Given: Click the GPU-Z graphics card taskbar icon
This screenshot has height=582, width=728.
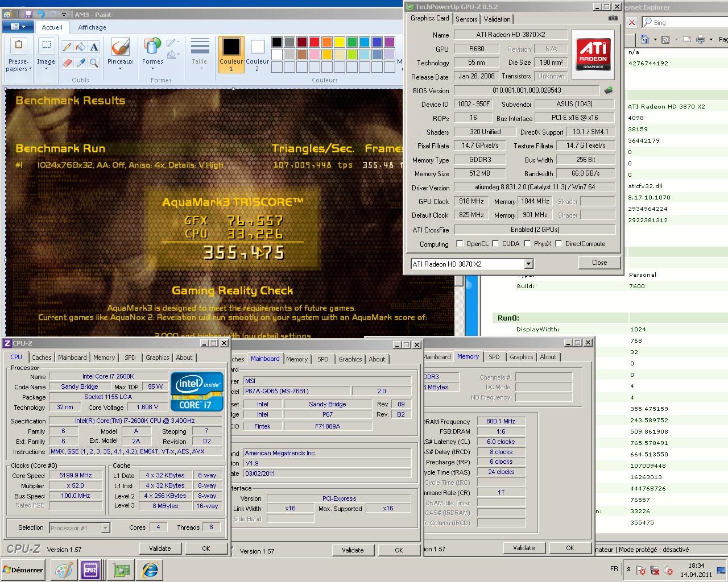Looking at the screenshot, I should coord(121,569).
